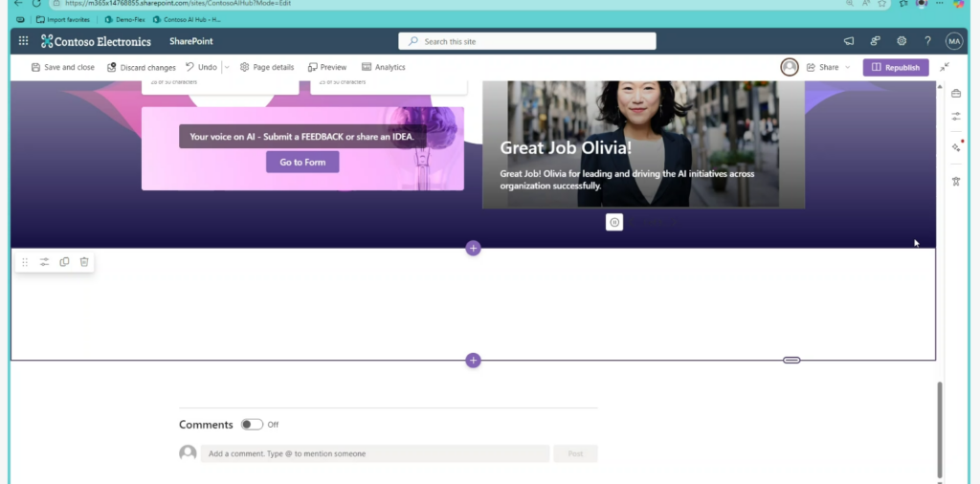Pause the carousel autoplay
Image resolution: width=980 pixels, height=484 pixels.
point(614,222)
